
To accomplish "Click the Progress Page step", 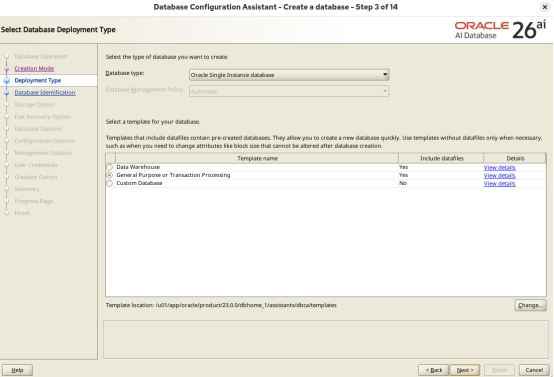I will [x=34, y=201].
